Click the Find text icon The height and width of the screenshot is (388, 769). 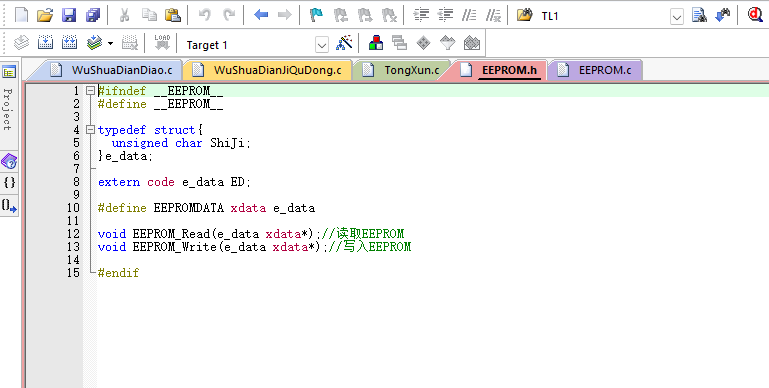(699, 15)
